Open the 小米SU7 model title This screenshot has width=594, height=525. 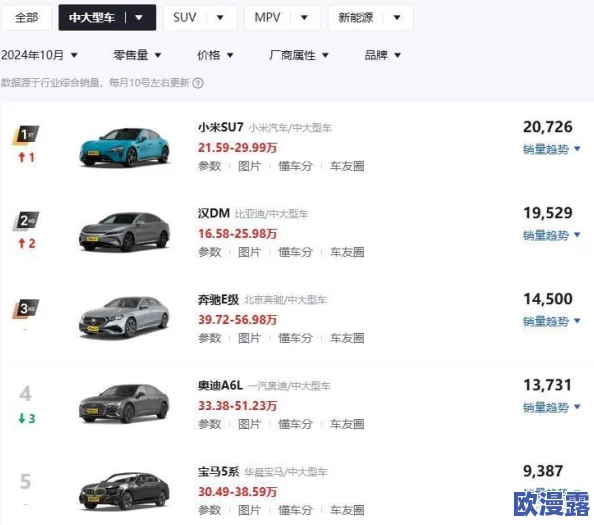[220, 127]
